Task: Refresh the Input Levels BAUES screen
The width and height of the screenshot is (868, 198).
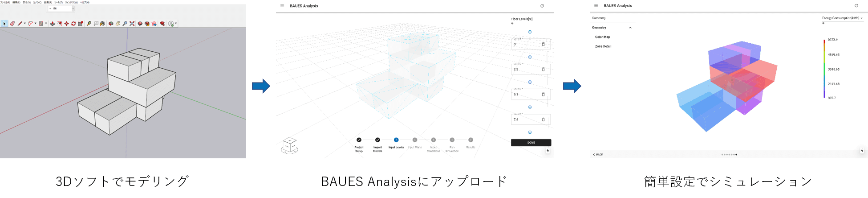Action: tap(542, 6)
